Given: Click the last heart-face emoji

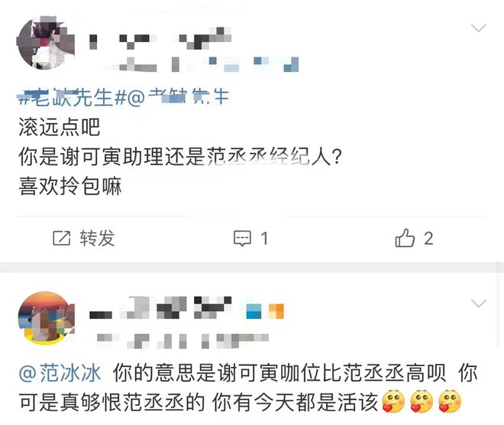Looking at the screenshot, I should (450, 401).
